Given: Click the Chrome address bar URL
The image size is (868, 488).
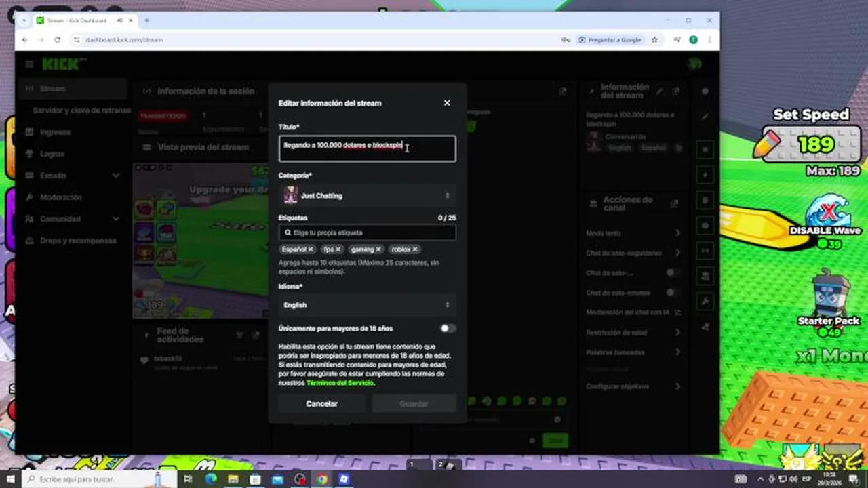Looking at the screenshot, I should click(124, 40).
